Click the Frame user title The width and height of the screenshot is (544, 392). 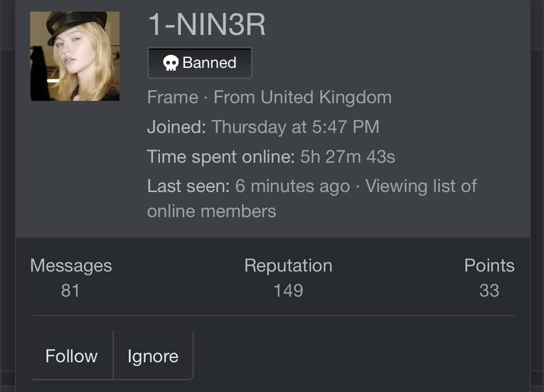tap(172, 97)
